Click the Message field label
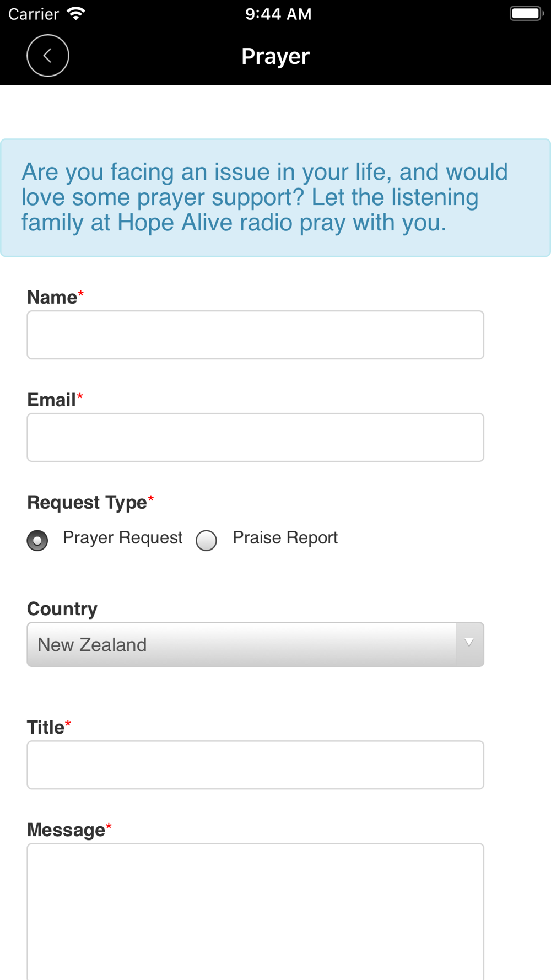Screen dimensions: 551x980 [x=66, y=830]
